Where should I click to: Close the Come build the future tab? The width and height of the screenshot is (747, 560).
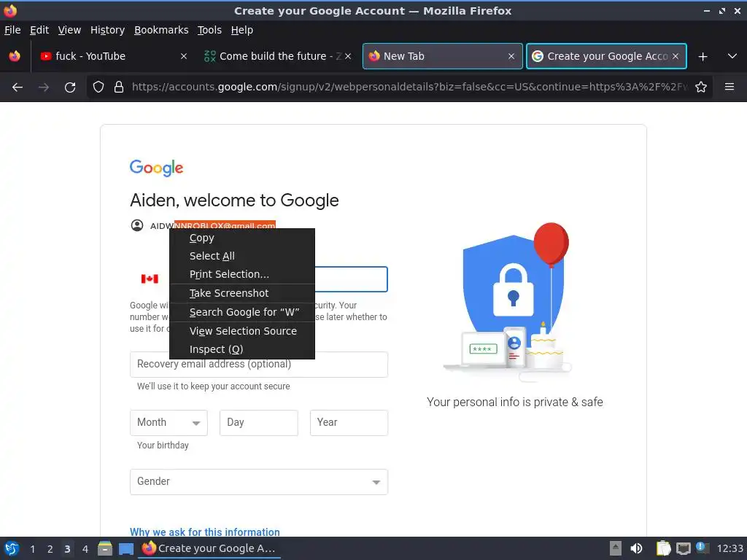(x=348, y=56)
